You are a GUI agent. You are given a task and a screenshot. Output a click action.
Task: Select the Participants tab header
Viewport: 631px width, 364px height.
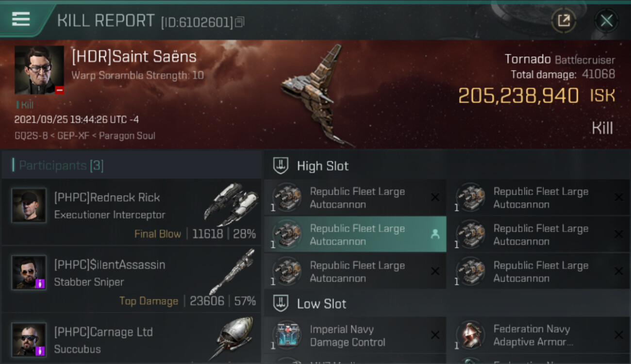tap(61, 165)
